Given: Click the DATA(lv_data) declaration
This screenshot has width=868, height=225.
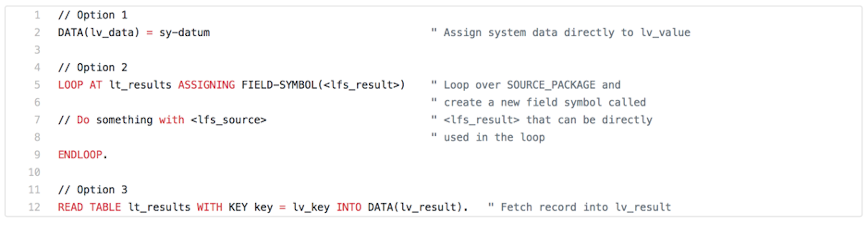Looking at the screenshot, I should click(x=99, y=33).
